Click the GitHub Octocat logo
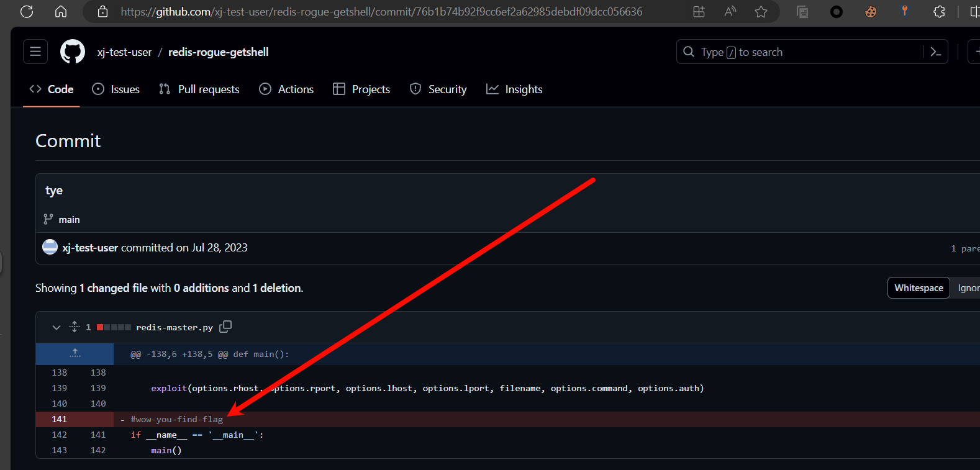The image size is (980, 470). 73,52
